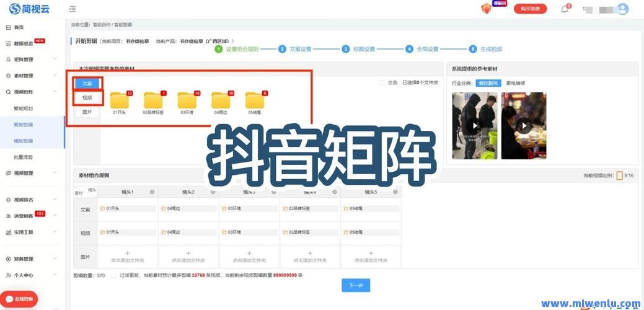Screen dimensions: 644x310
Task: Open the user avatar profile
Action: [622, 9]
